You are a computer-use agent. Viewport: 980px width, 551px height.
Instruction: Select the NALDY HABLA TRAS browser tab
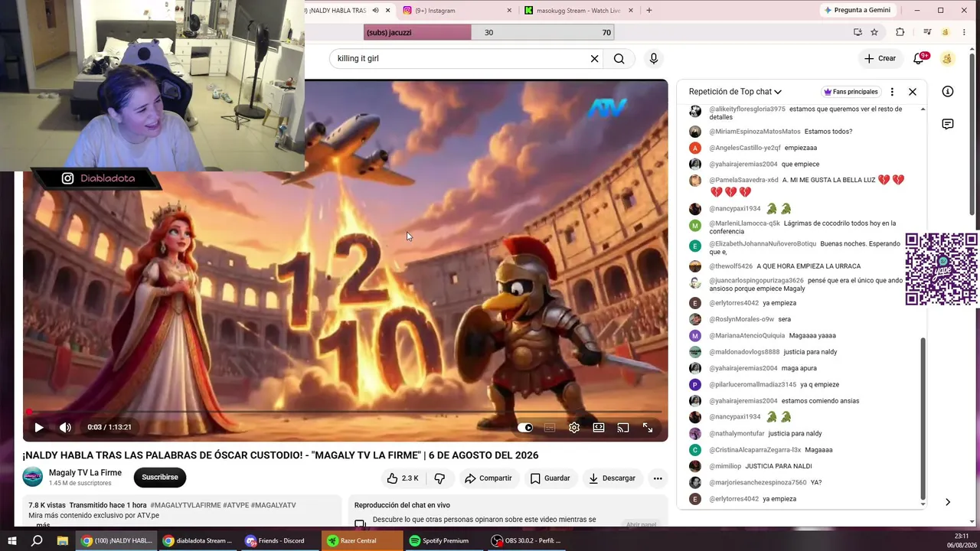coord(337,11)
